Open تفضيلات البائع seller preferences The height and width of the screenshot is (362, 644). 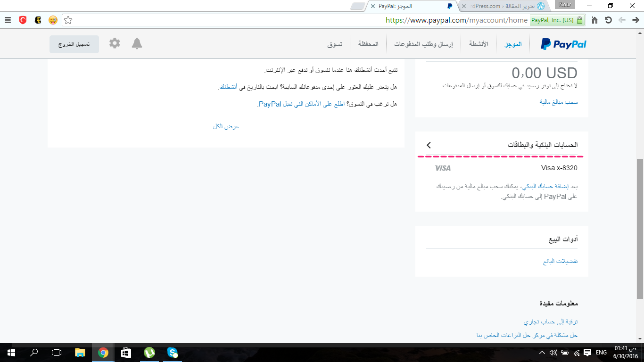tap(561, 261)
